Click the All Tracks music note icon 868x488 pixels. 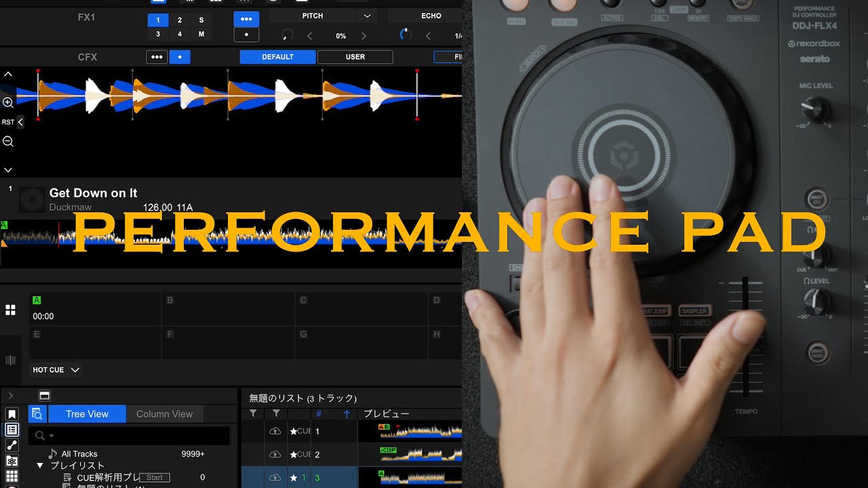pyautogui.click(x=52, y=453)
